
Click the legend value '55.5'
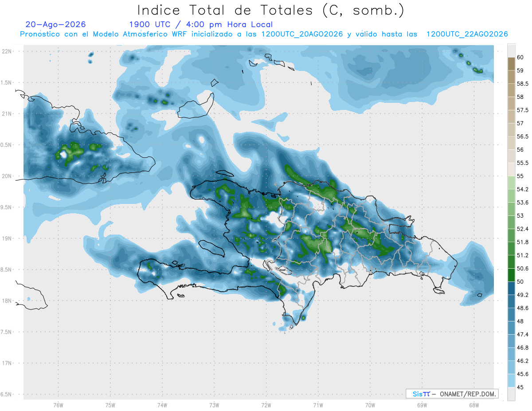522,163
